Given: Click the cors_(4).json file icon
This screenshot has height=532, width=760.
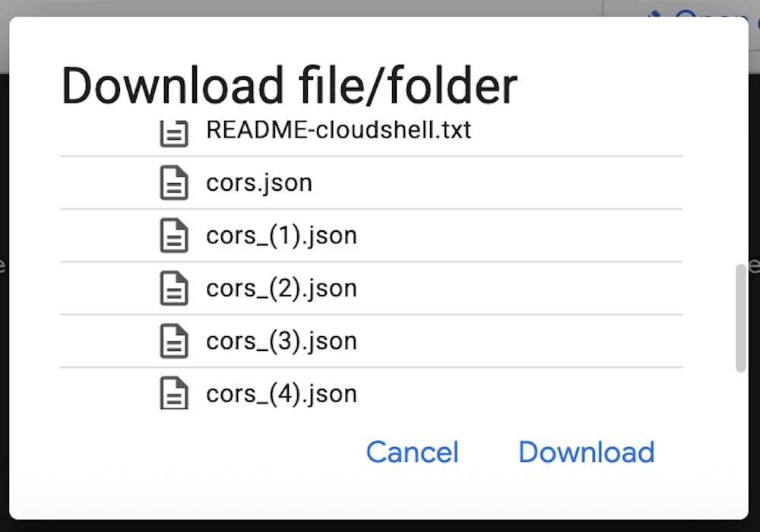Looking at the screenshot, I should point(174,393).
